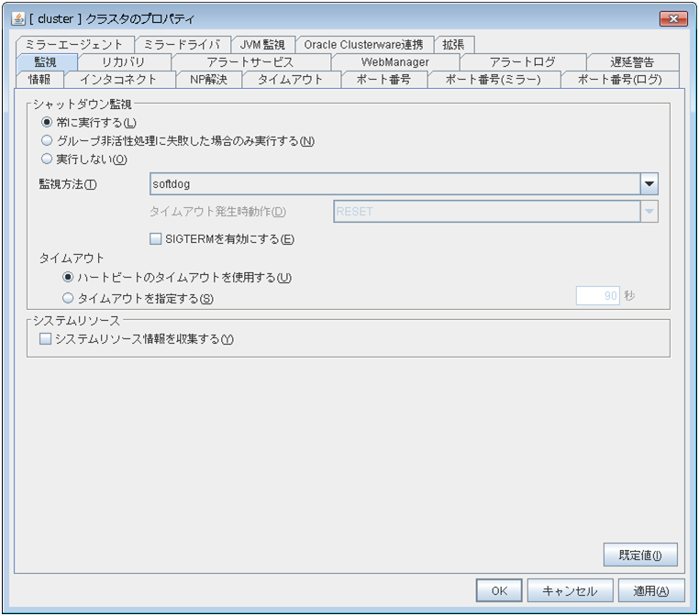
Task: Open the RESET タイムアウト発生時動作 dropdown
Action: click(649, 212)
